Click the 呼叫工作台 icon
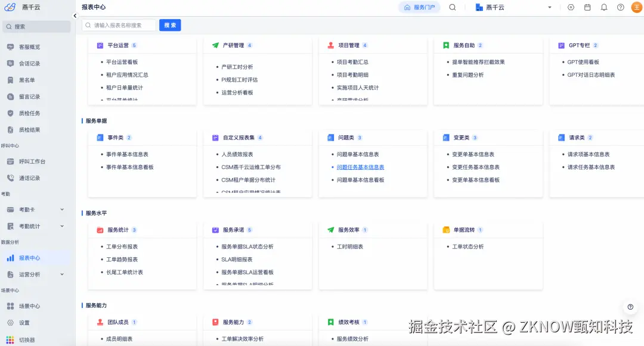Screen dimensions: 644x346 point(10,161)
